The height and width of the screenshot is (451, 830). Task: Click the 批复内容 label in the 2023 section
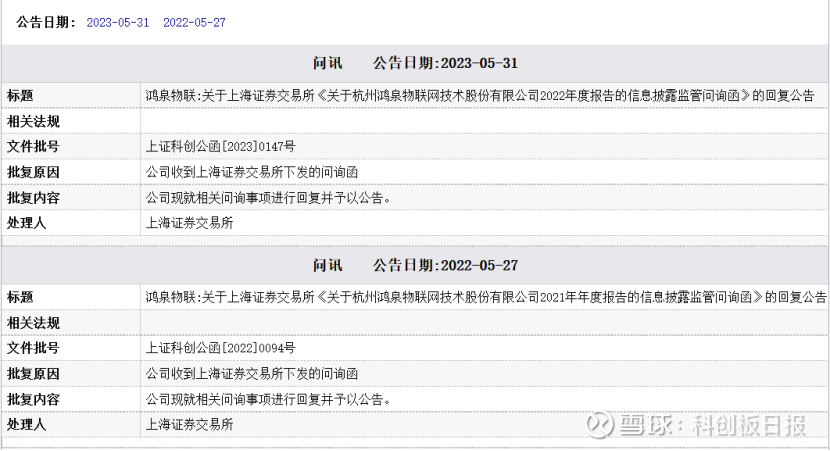pyautogui.click(x=33, y=198)
